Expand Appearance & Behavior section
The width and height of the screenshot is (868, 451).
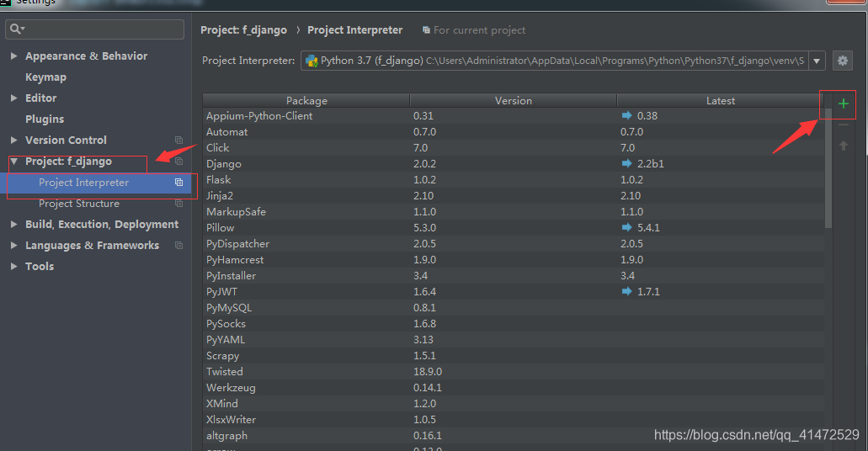(x=13, y=56)
